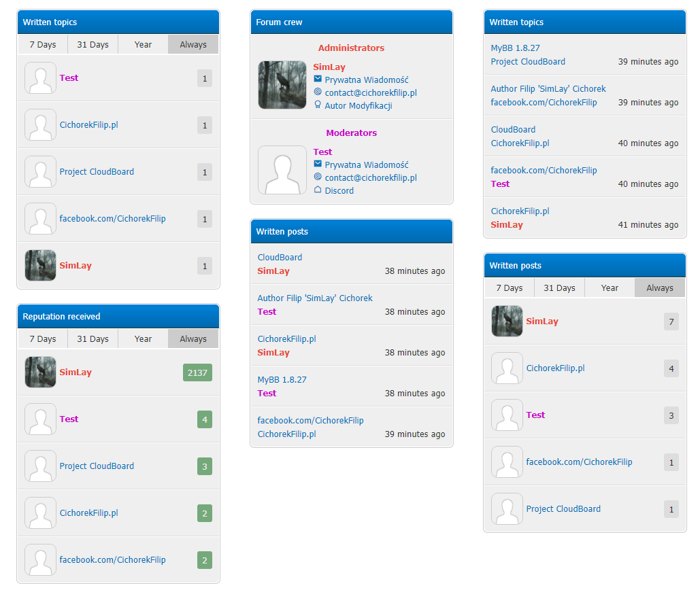The width and height of the screenshot is (700, 590).
Task: Click envelope icon under moderator Test
Action: (318, 164)
